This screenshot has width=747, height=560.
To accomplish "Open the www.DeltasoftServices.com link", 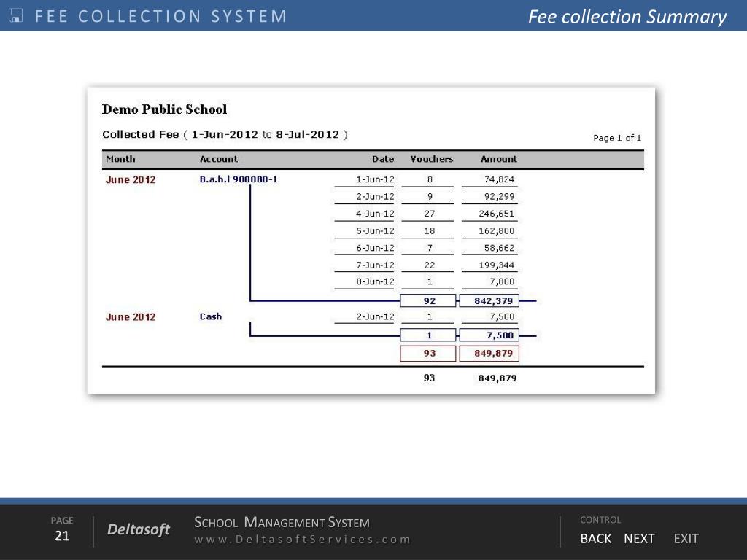I will tap(302, 540).
